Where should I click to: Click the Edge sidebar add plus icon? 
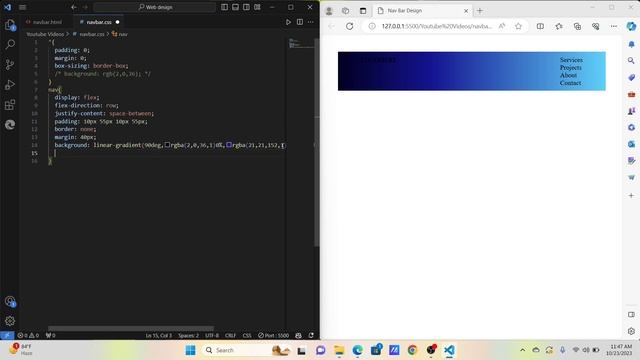pyautogui.click(x=631, y=196)
